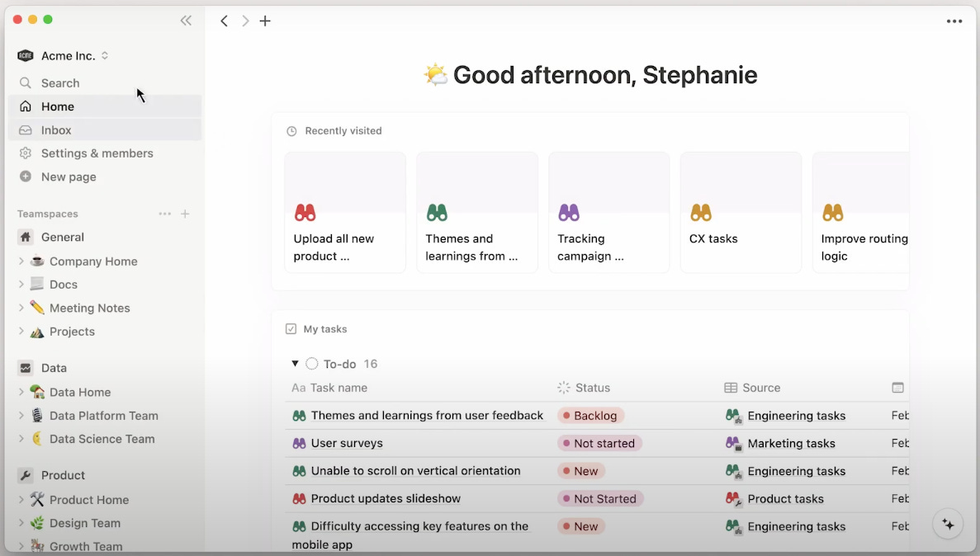Open Design Team page

point(85,523)
